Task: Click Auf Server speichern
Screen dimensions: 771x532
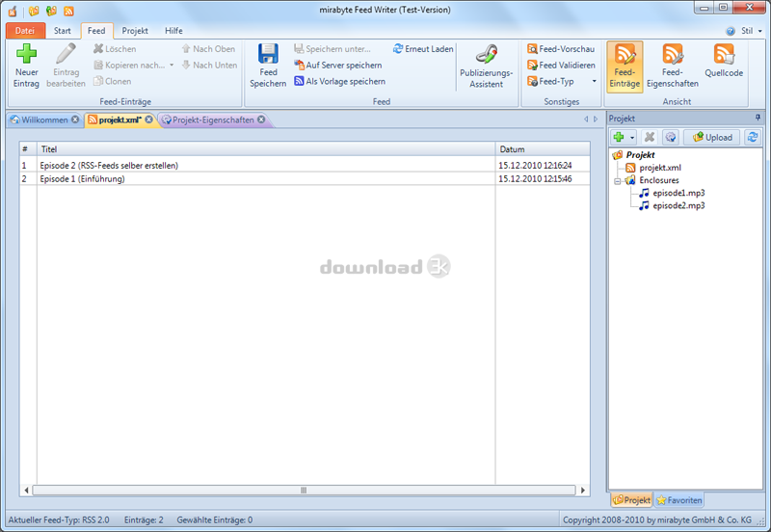Action: tap(338, 65)
